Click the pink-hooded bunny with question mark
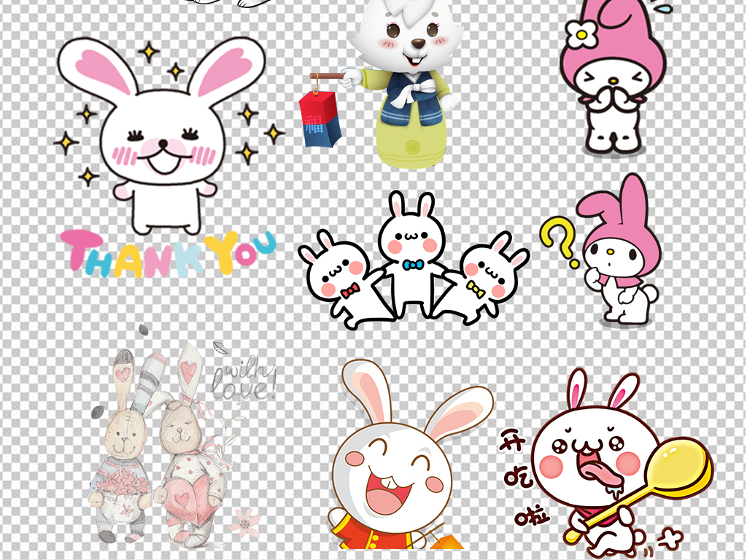The width and height of the screenshot is (747, 560). point(603,250)
